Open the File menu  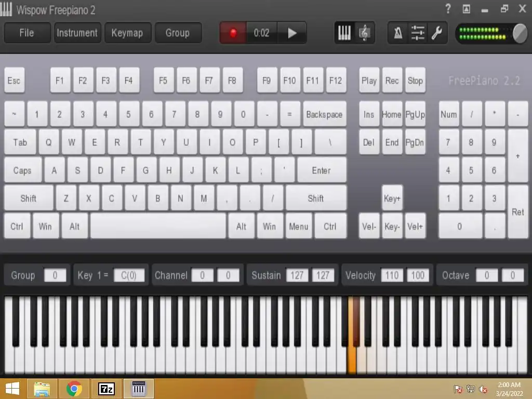click(x=27, y=33)
